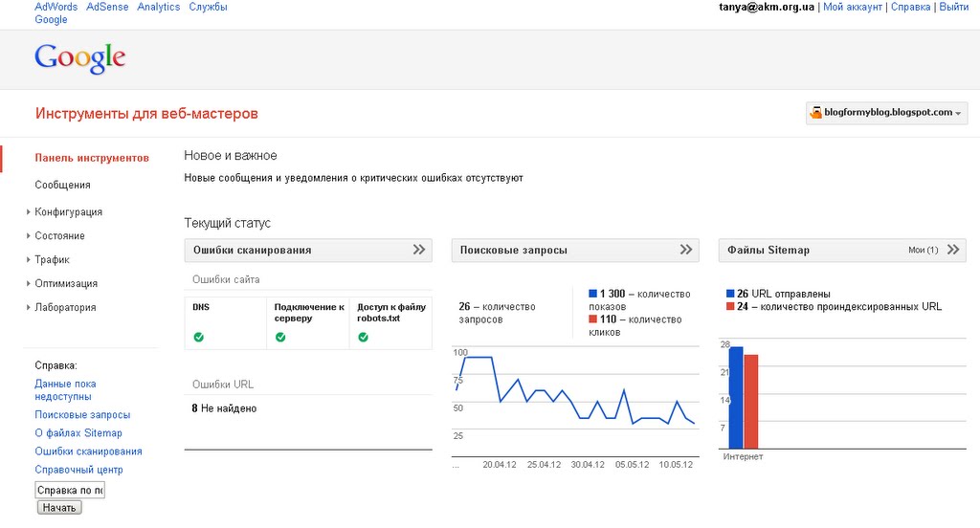
Task: Click Ошибки URL subsection heading
Action: click(222, 385)
